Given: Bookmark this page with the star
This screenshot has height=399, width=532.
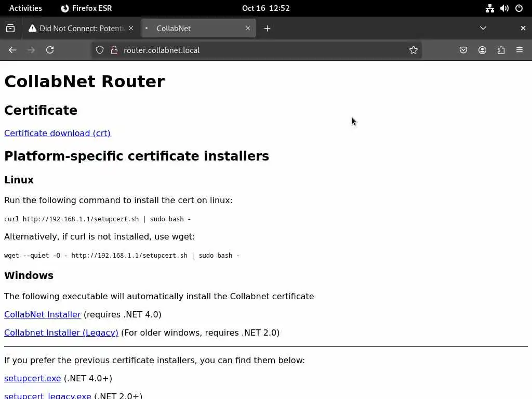Looking at the screenshot, I should [x=413, y=50].
